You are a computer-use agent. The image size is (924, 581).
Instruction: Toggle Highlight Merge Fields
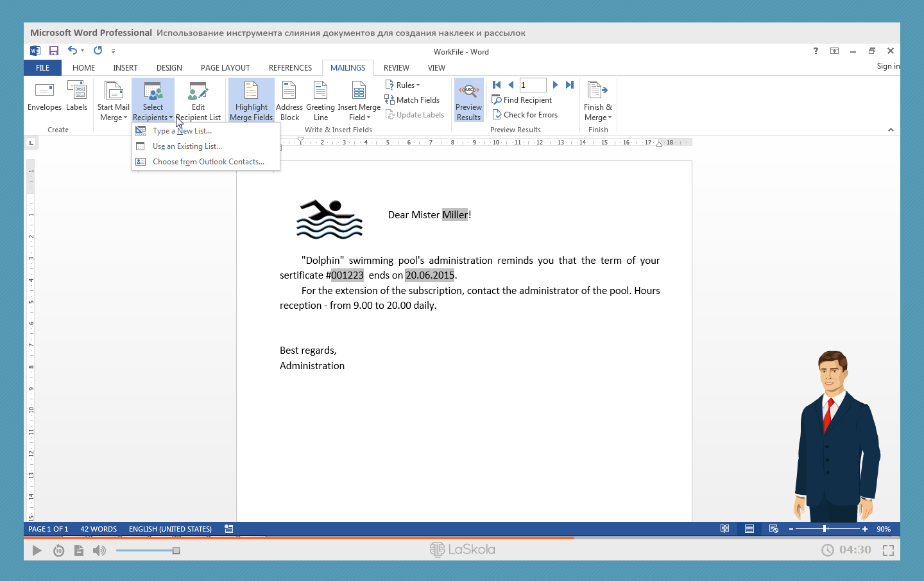[251, 101]
